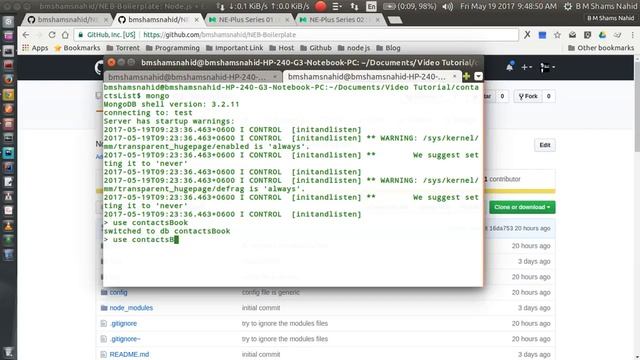Viewport: 640px width, 360px height.
Task: Open the date and time indicator menu
Action: 508,6
